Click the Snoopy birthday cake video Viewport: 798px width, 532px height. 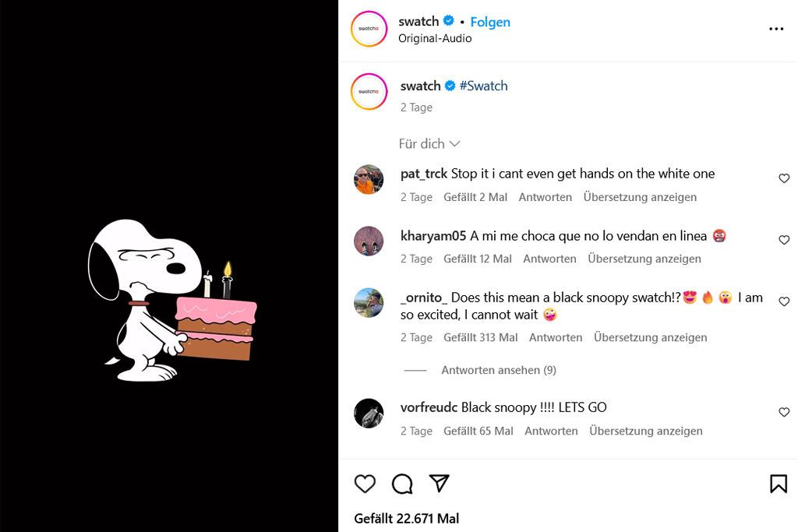point(169,266)
